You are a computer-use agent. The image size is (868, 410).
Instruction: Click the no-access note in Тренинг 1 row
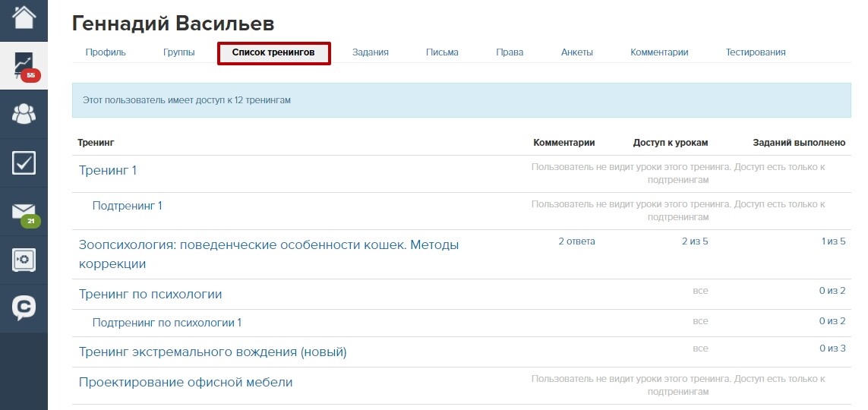coord(678,173)
